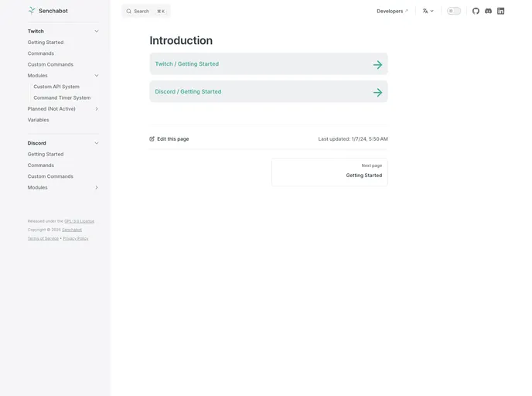Open Discord Custom Commands sidebar item
The width and height of the screenshot is (532, 396).
[50, 176]
